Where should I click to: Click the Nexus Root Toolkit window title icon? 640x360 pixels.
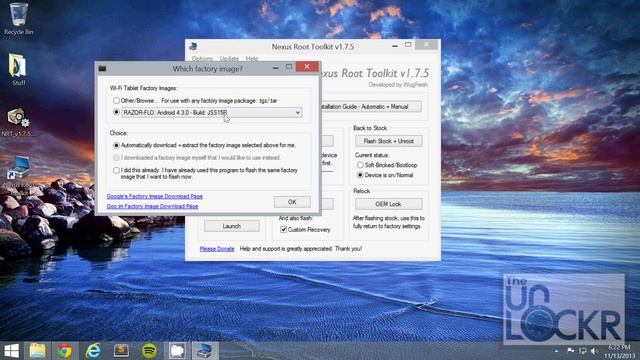[x=193, y=46]
